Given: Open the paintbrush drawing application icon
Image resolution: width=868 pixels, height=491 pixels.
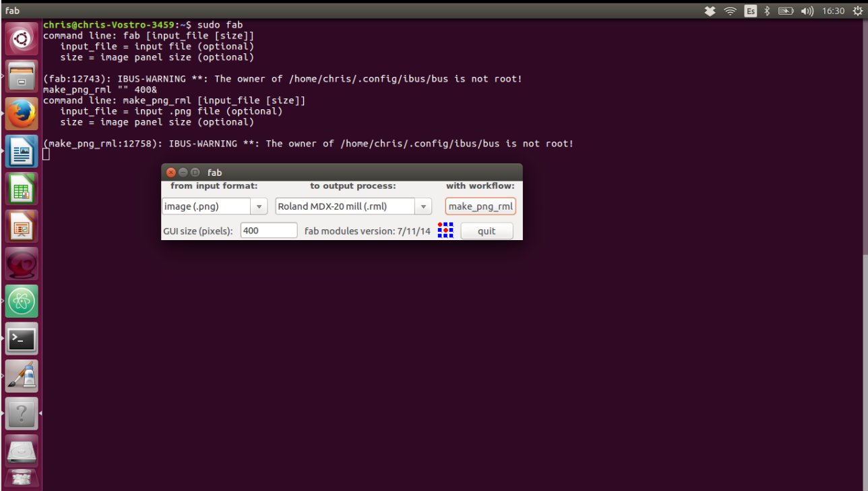Looking at the screenshot, I should click(x=22, y=376).
